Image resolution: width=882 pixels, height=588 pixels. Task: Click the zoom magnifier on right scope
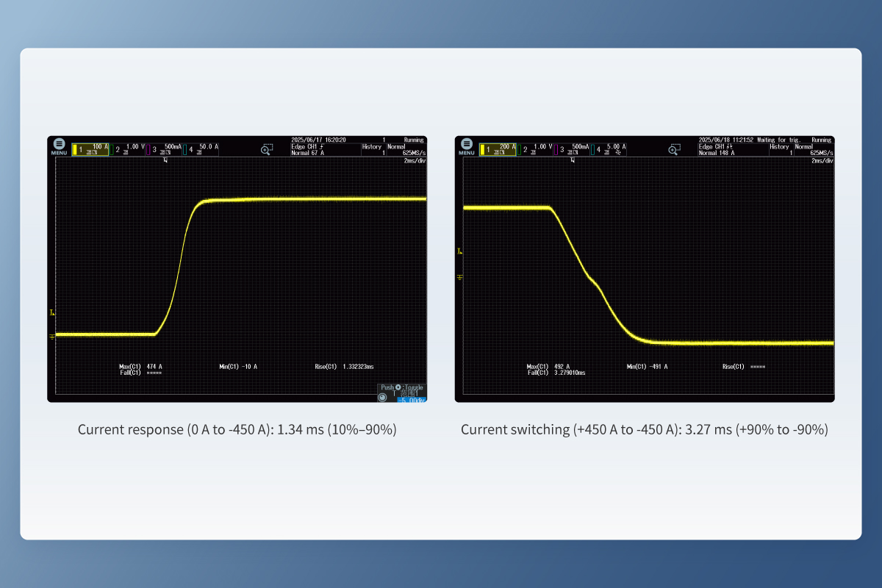(674, 149)
